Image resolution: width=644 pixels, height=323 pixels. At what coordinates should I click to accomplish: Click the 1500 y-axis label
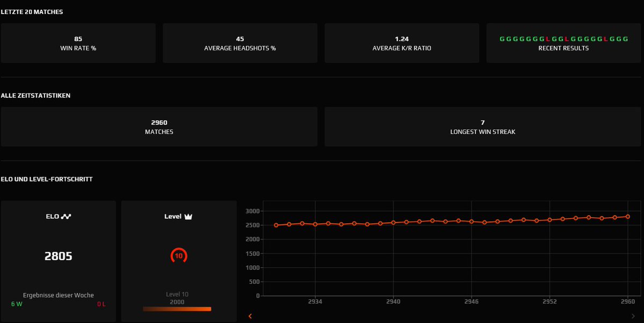[254, 254]
